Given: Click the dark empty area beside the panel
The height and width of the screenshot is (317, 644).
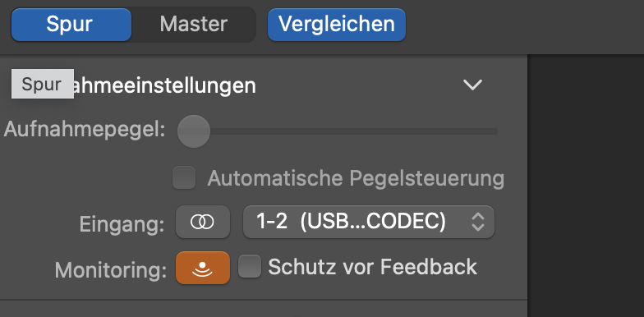Looking at the screenshot, I should pyautogui.click(x=586, y=186).
